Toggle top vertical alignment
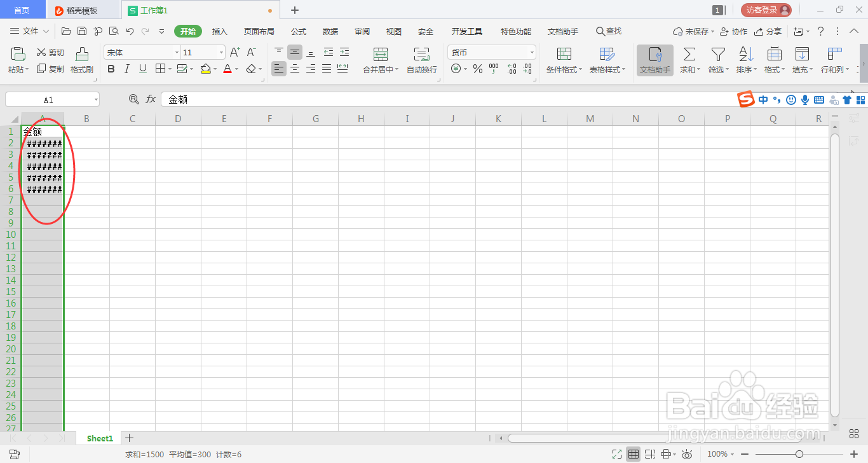868x463 pixels. (x=279, y=52)
